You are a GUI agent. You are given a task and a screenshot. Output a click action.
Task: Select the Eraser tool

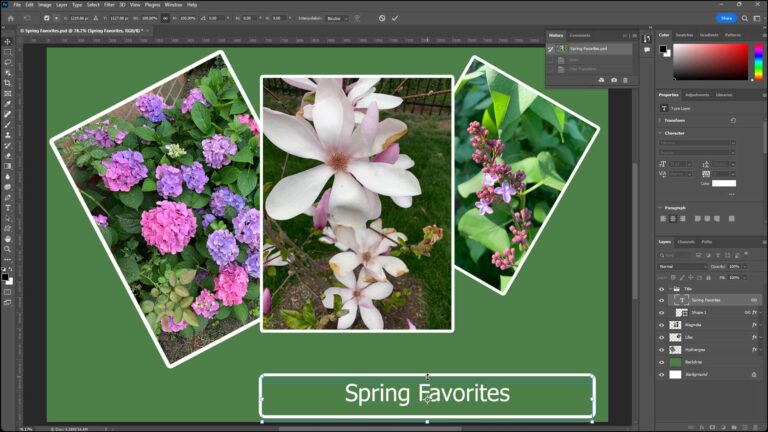[7, 156]
